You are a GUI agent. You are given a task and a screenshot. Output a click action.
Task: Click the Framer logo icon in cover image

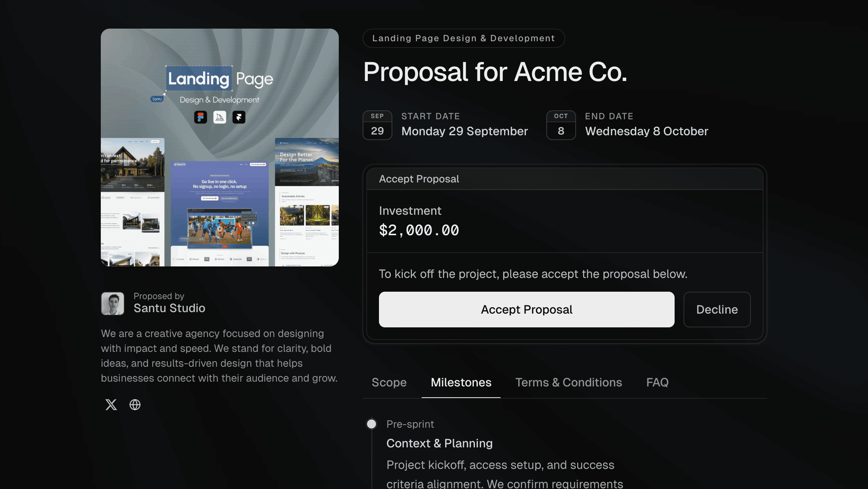tap(239, 117)
